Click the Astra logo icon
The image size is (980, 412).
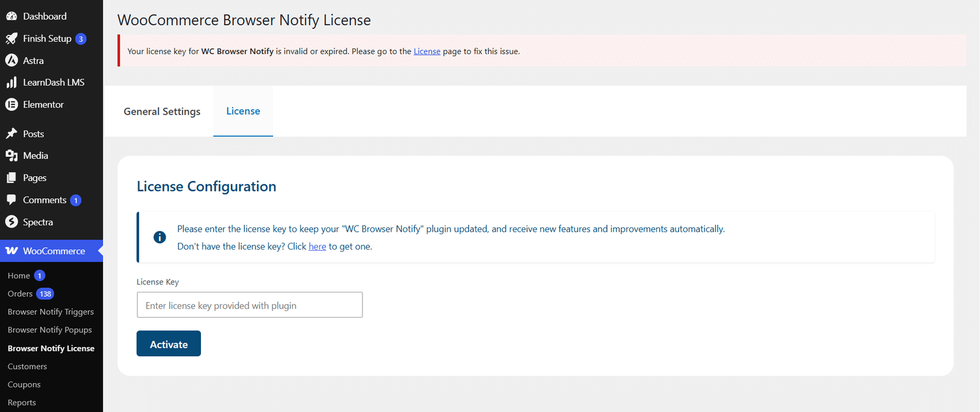pos(12,60)
